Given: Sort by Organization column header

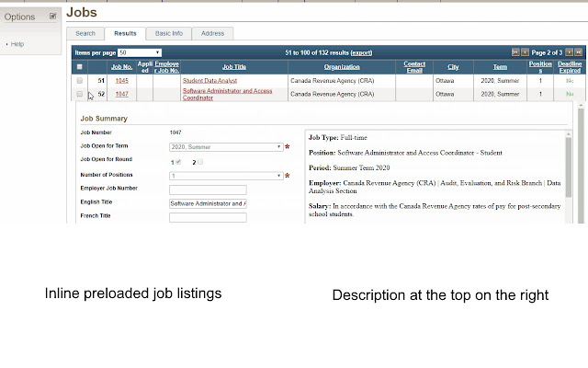Looking at the screenshot, I should click(342, 67).
